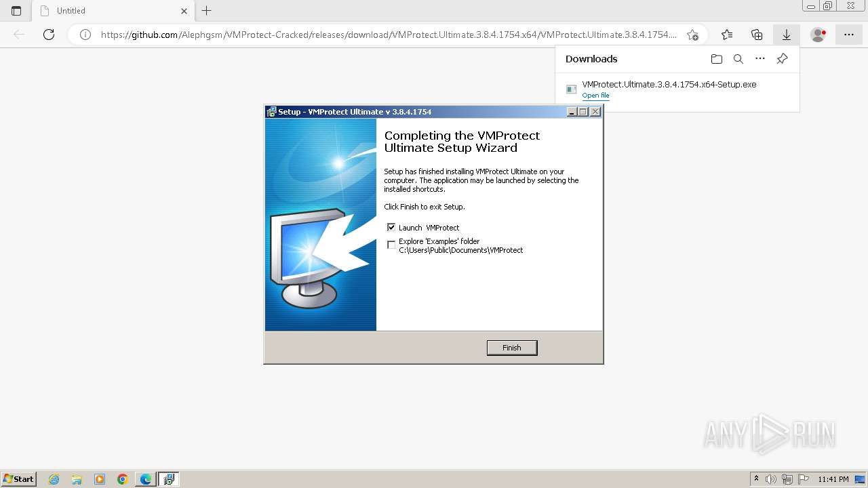The image size is (868, 488).
Task: Open the browser Favorites star-list icon
Action: pyautogui.click(x=727, y=35)
